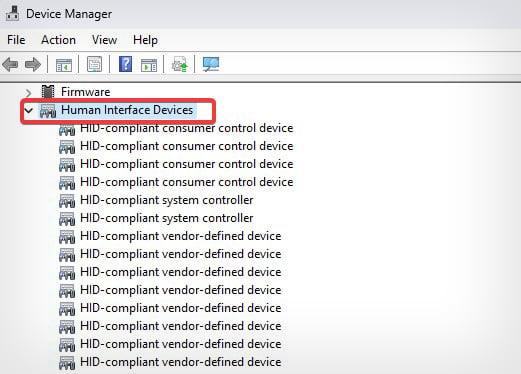Click the Human Interface Devices category icon
The image size is (521, 374).
pos(48,110)
